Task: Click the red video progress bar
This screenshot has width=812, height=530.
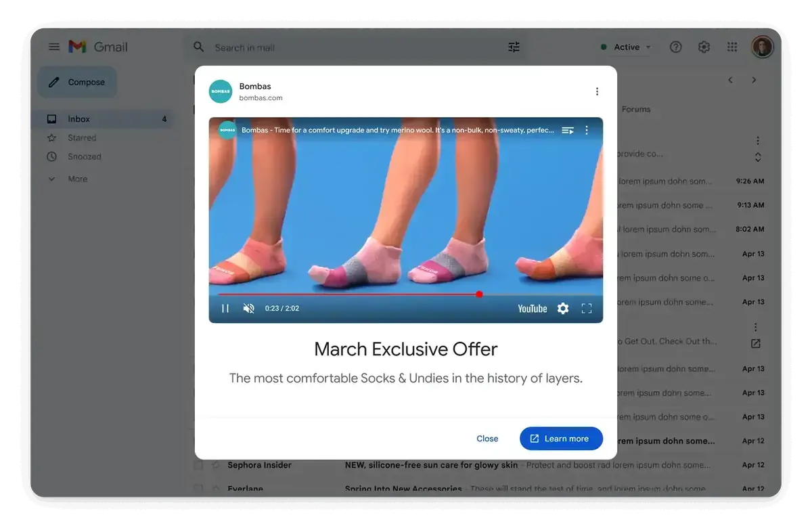Action: click(348, 294)
